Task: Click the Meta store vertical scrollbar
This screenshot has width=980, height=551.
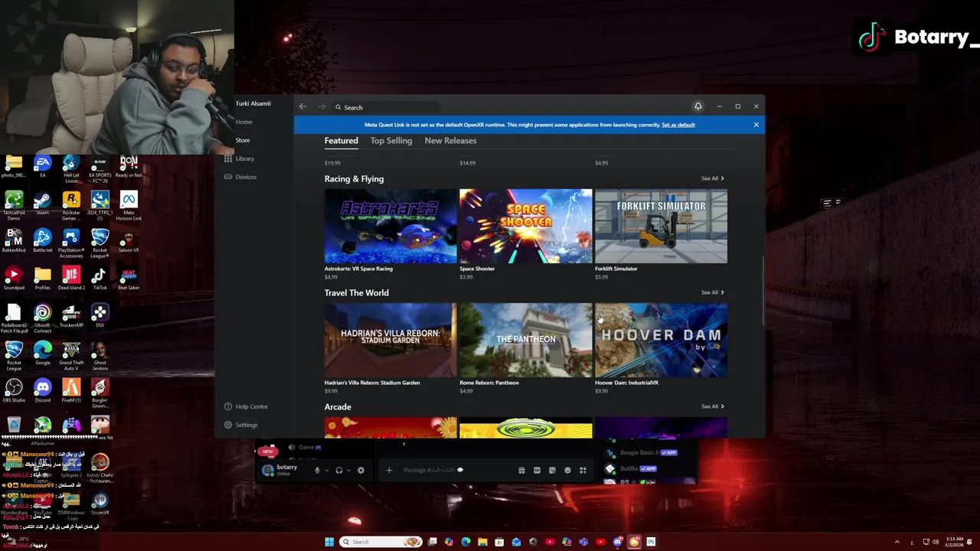Action: (763, 291)
